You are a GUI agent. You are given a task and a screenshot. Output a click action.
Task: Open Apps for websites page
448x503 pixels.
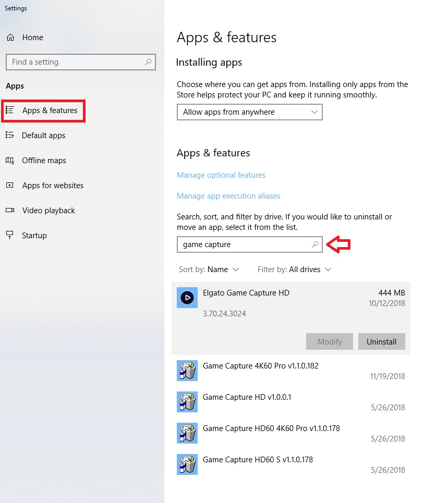[53, 186]
